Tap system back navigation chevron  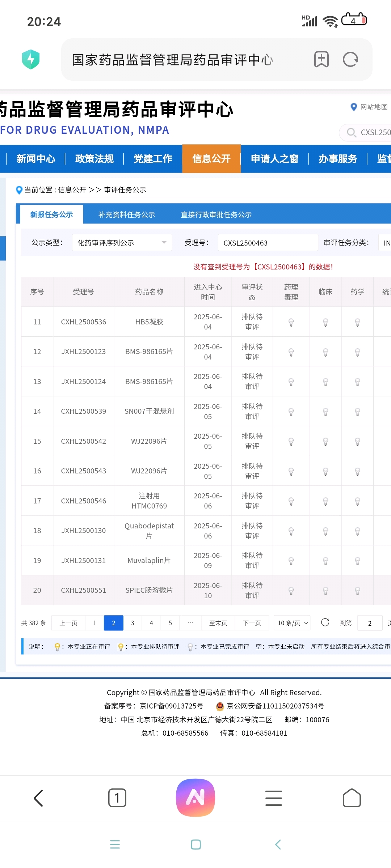click(278, 844)
